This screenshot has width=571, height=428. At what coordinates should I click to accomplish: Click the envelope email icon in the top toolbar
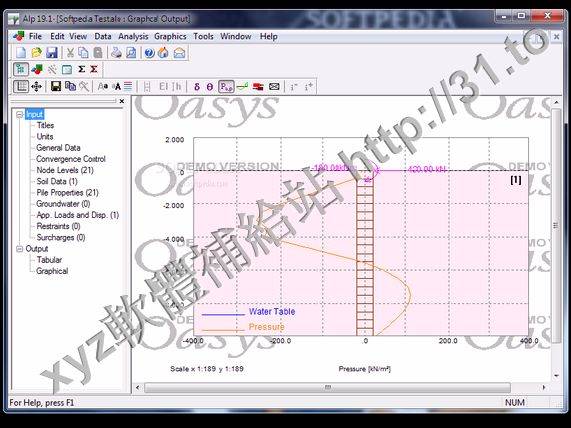tap(179, 53)
